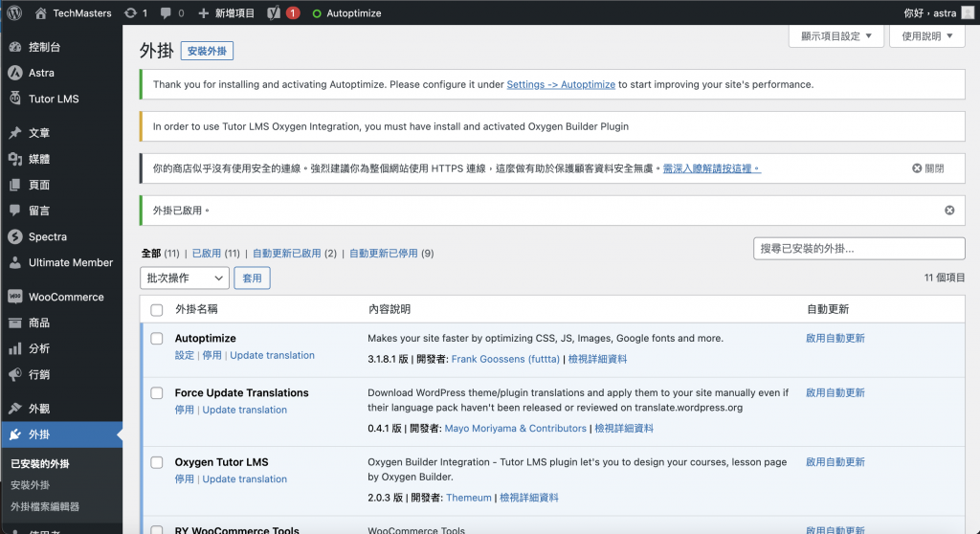Click the 商品 products icon

(15, 323)
